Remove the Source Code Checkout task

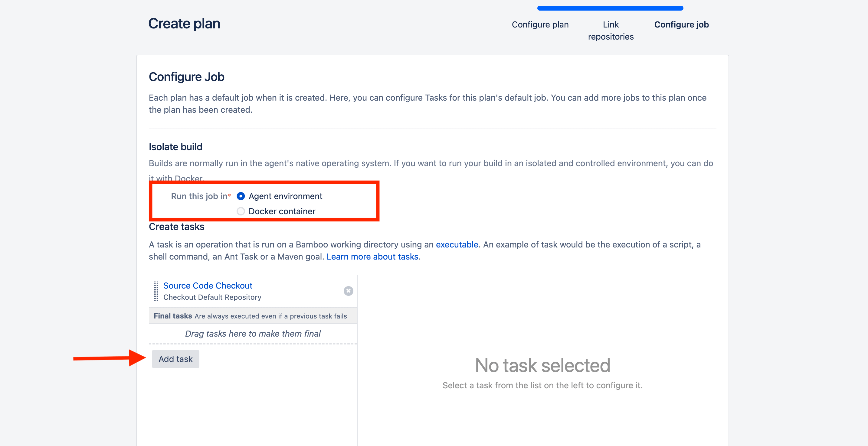(348, 291)
